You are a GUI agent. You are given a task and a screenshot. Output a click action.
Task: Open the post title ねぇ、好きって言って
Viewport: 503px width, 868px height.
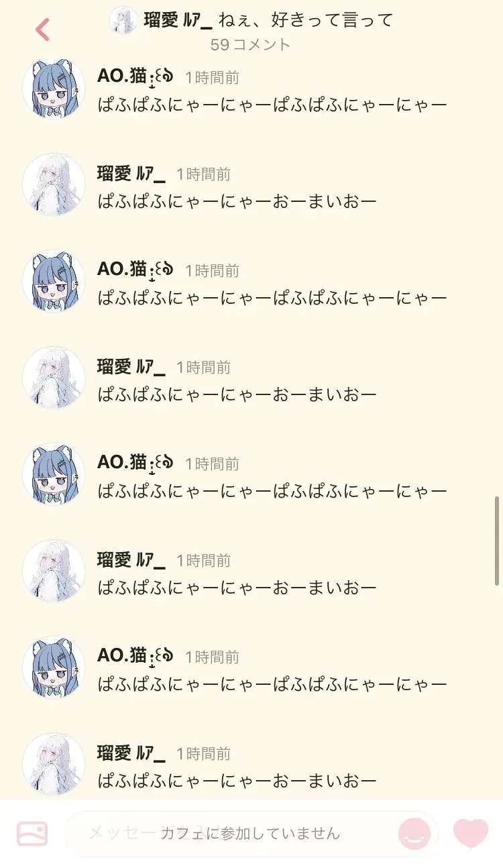(x=305, y=20)
